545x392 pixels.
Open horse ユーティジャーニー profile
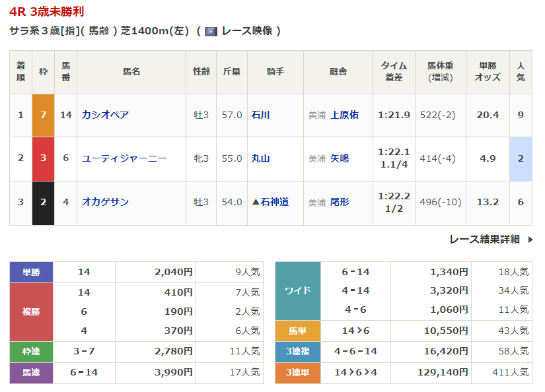124,158
